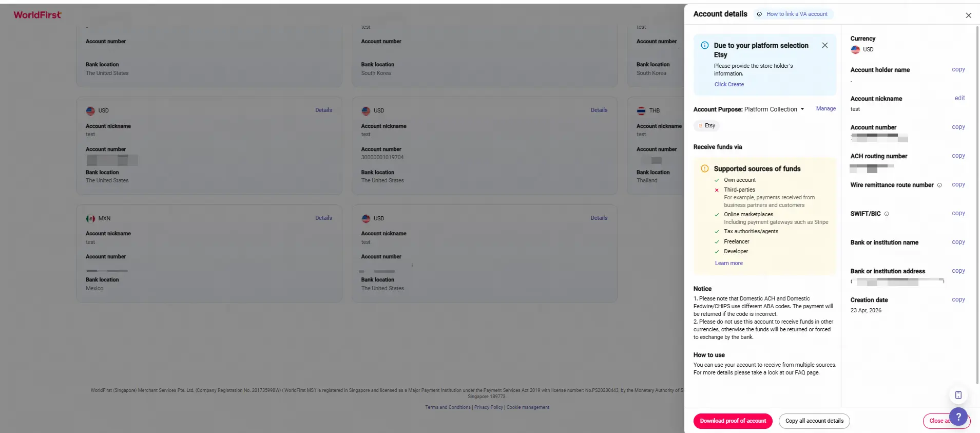Click the Wire remittance route number info icon
This screenshot has height=433, width=980.
click(939, 185)
